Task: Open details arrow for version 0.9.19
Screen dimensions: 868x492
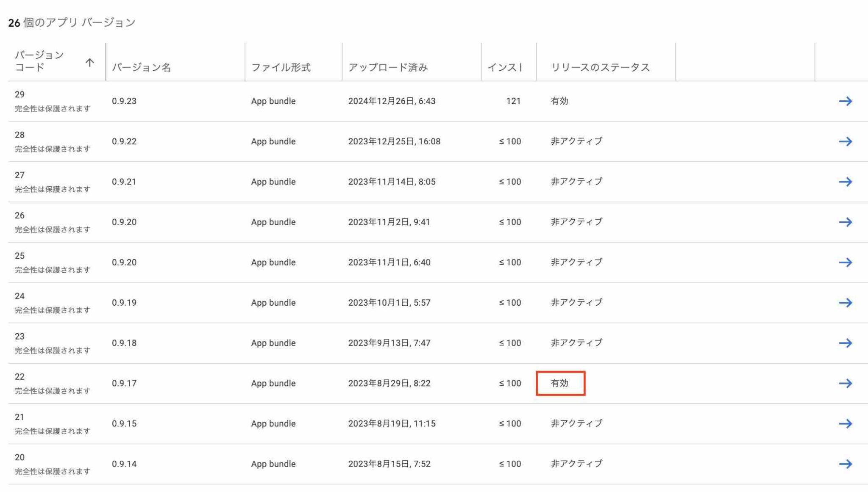Action: pyautogui.click(x=845, y=303)
